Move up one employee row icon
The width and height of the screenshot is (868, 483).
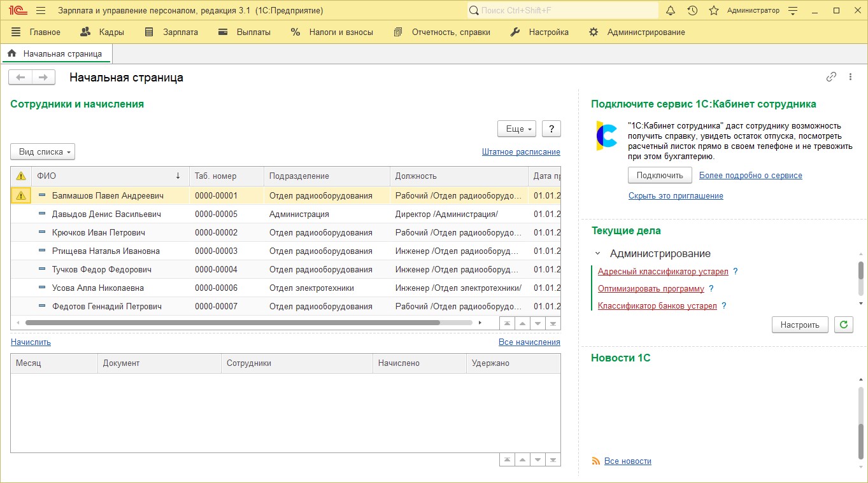[522, 323]
